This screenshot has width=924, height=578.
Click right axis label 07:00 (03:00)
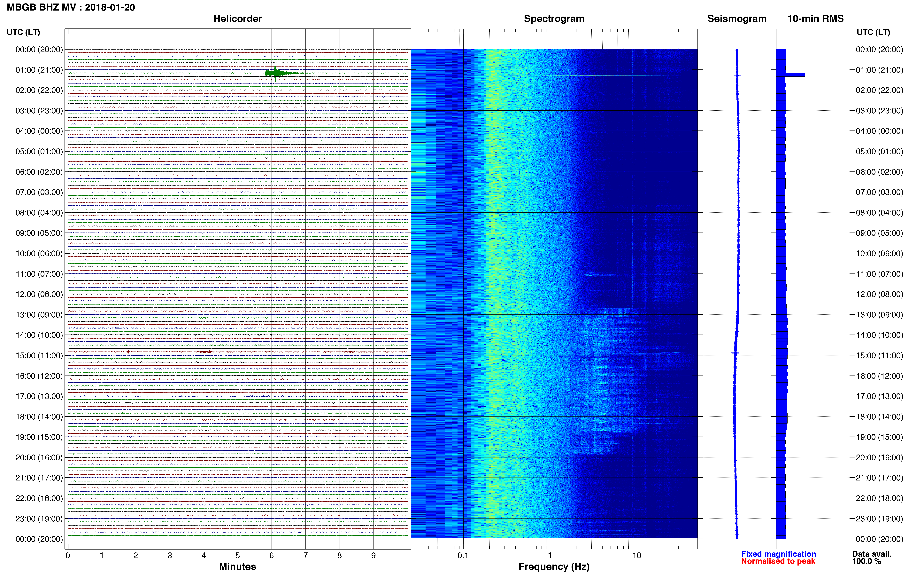click(879, 192)
